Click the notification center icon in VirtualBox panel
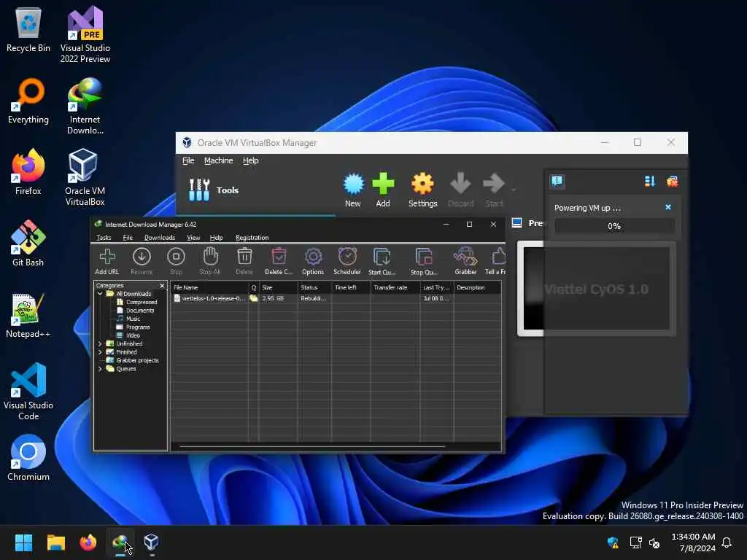Screen dimensions: 747x560 point(557,182)
